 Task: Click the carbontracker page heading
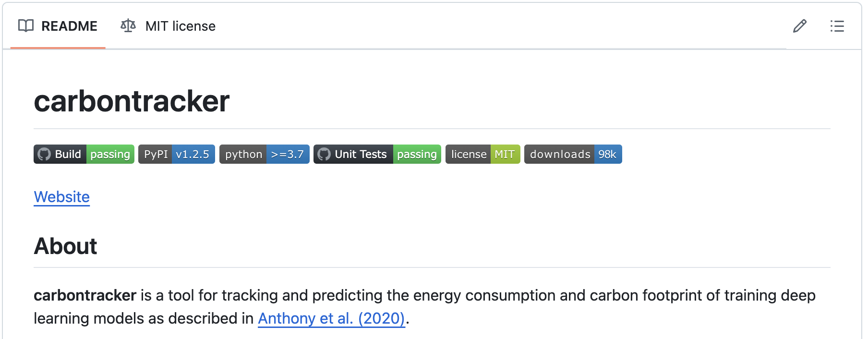(x=132, y=101)
